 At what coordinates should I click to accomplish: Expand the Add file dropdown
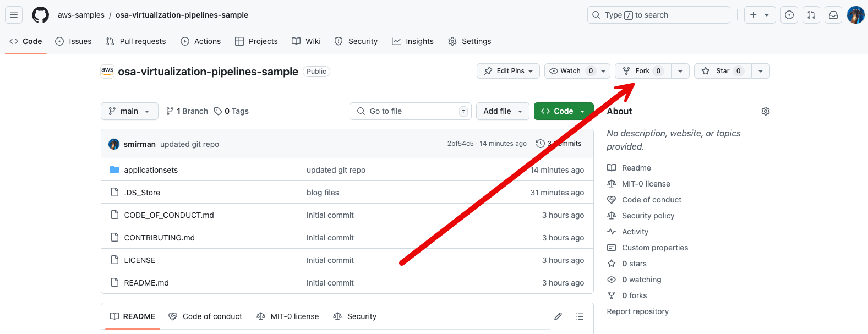(x=503, y=111)
